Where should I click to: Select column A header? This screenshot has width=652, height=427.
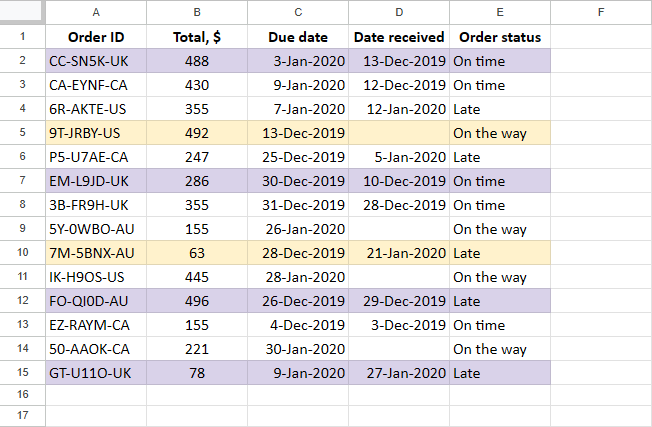pos(95,13)
